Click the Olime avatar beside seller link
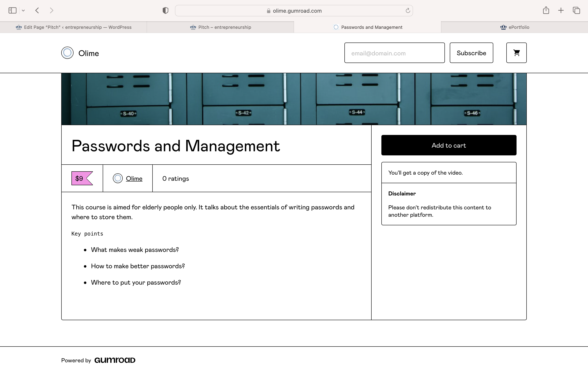This screenshot has height=368, width=588. (x=118, y=178)
